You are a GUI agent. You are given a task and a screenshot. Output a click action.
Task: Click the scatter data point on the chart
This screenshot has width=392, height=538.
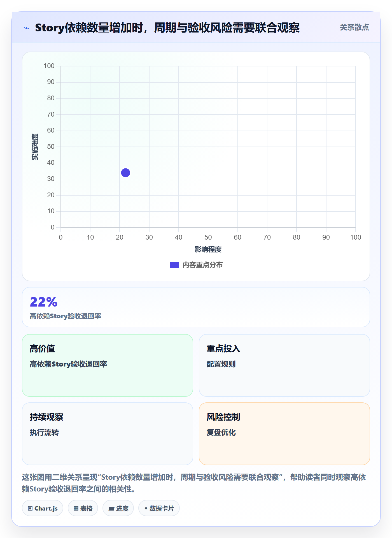tap(125, 173)
